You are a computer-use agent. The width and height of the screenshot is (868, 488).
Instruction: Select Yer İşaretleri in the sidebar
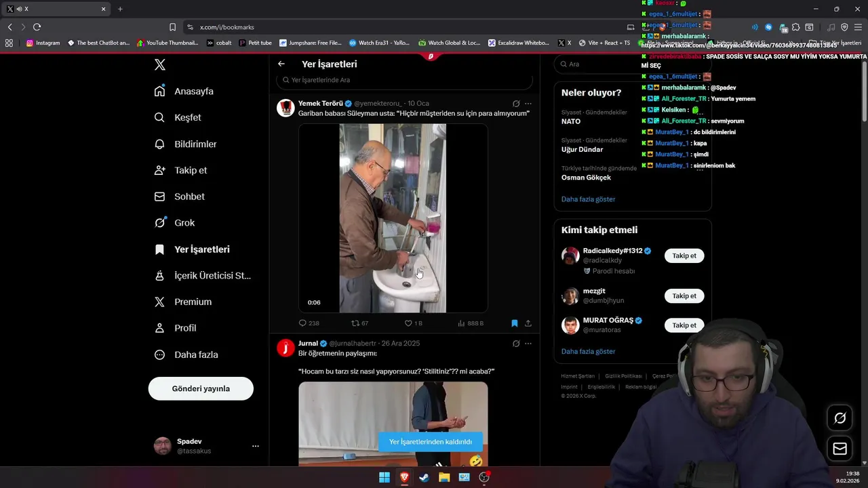pyautogui.click(x=193, y=249)
